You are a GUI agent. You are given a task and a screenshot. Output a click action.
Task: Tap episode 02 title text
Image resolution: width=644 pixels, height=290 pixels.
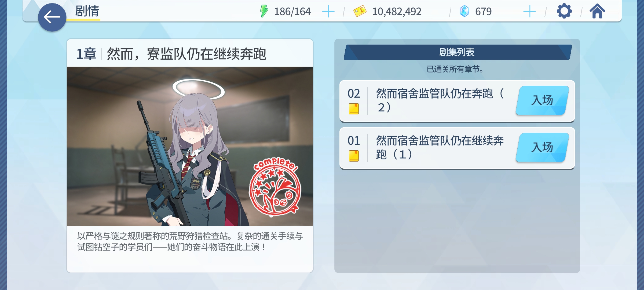tap(440, 100)
